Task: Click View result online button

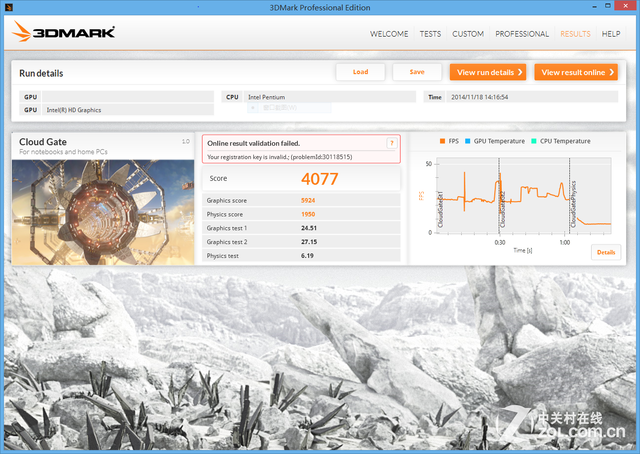Action: (576, 72)
